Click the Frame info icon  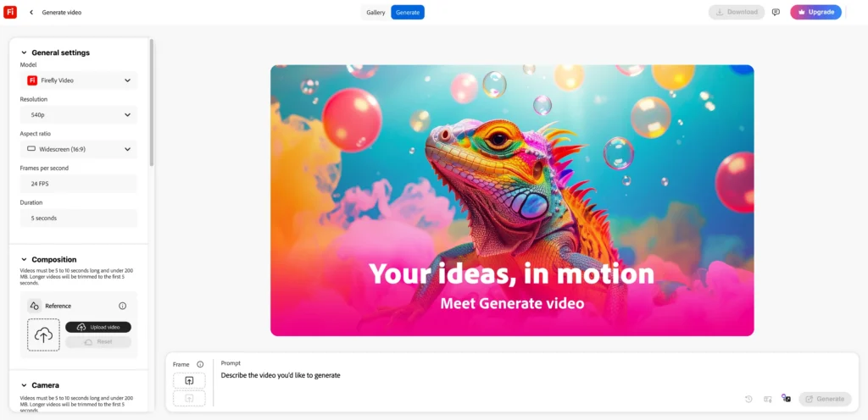[200, 364]
